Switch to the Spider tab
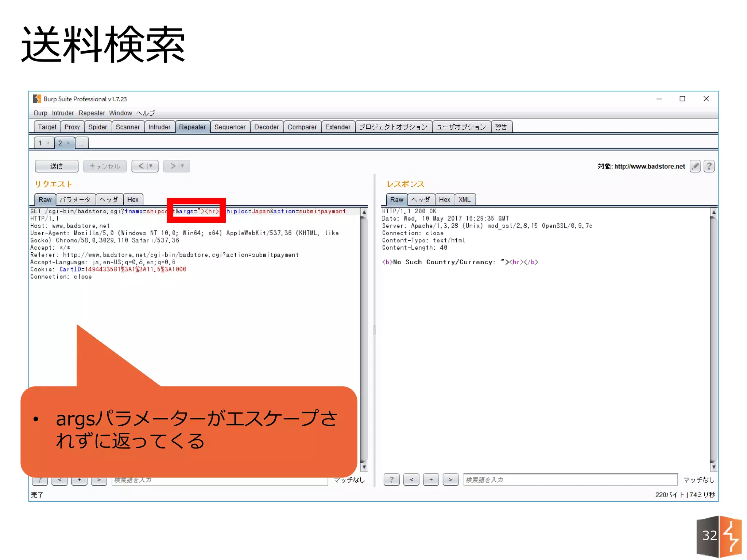This screenshot has width=747, height=560. (98, 127)
